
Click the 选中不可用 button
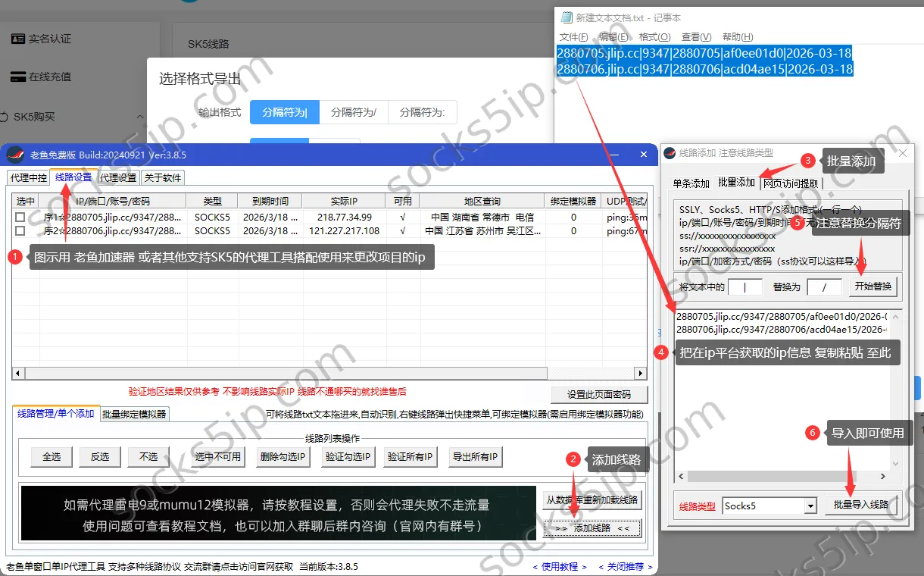(x=217, y=456)
